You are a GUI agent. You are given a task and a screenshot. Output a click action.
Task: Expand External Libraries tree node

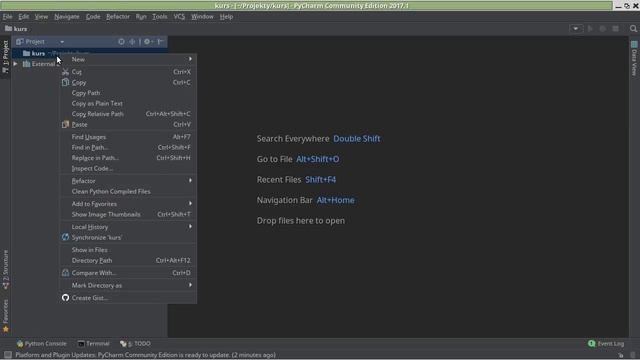(16, 64)
